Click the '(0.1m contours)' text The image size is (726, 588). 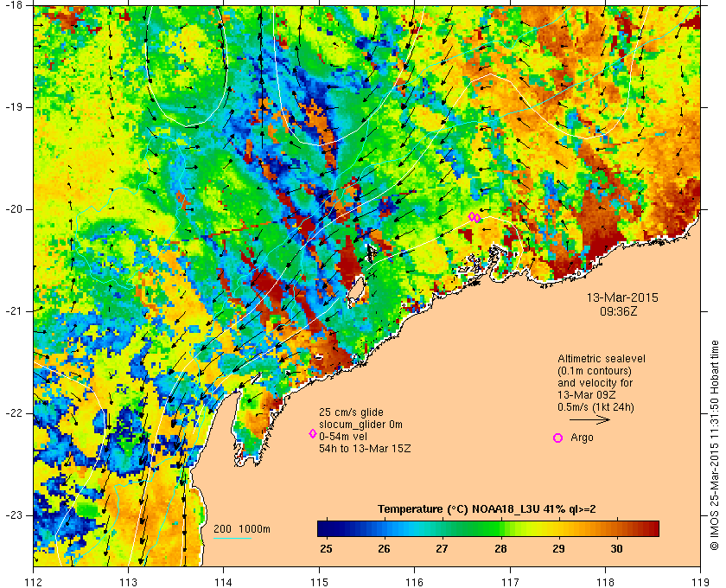coord(595,371)
